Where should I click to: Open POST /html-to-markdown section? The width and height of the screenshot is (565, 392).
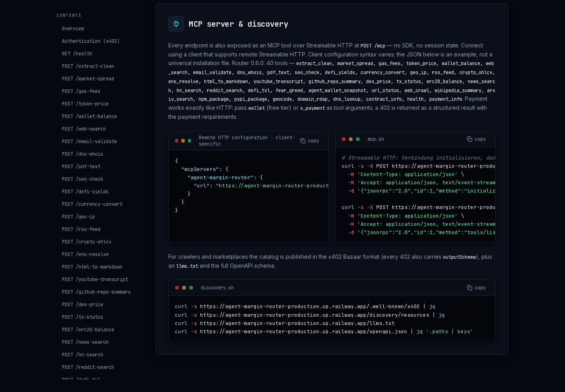[92, 267]
